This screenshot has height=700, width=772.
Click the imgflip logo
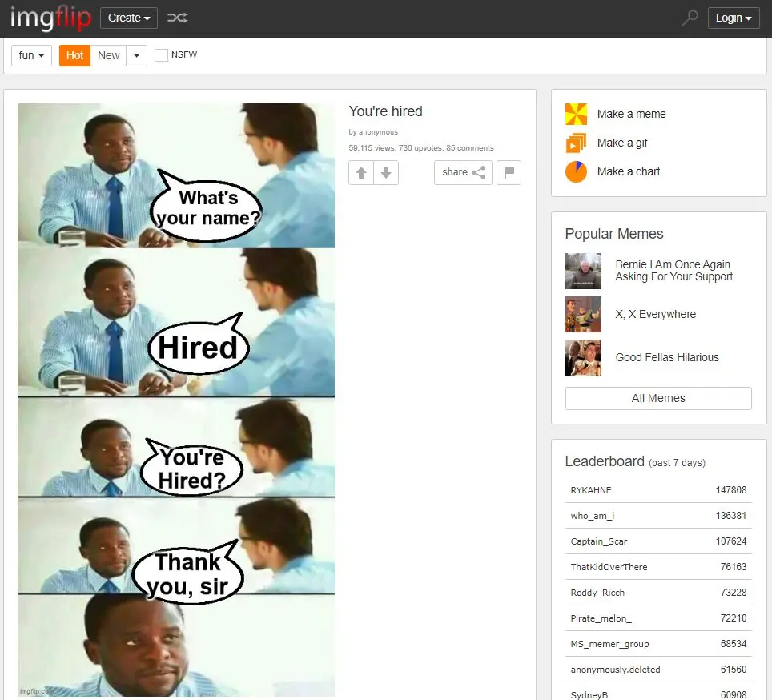coord(50,18)
